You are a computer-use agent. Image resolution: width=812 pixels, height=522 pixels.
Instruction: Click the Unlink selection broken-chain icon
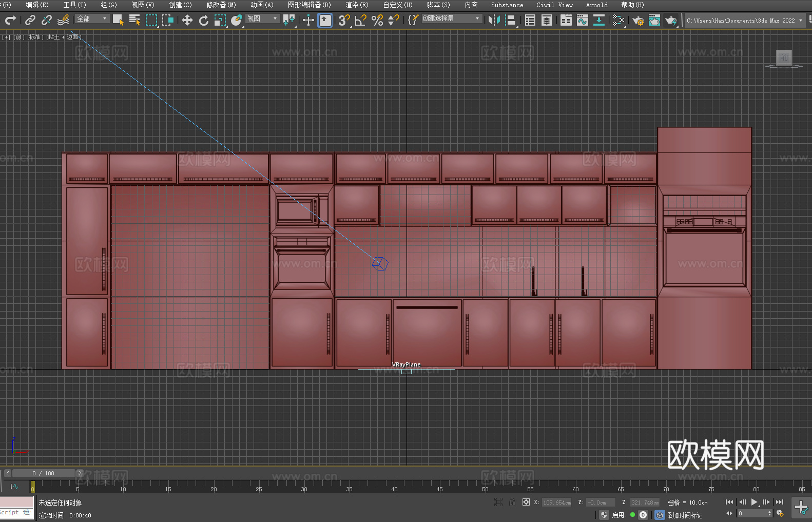click(47, 20)
